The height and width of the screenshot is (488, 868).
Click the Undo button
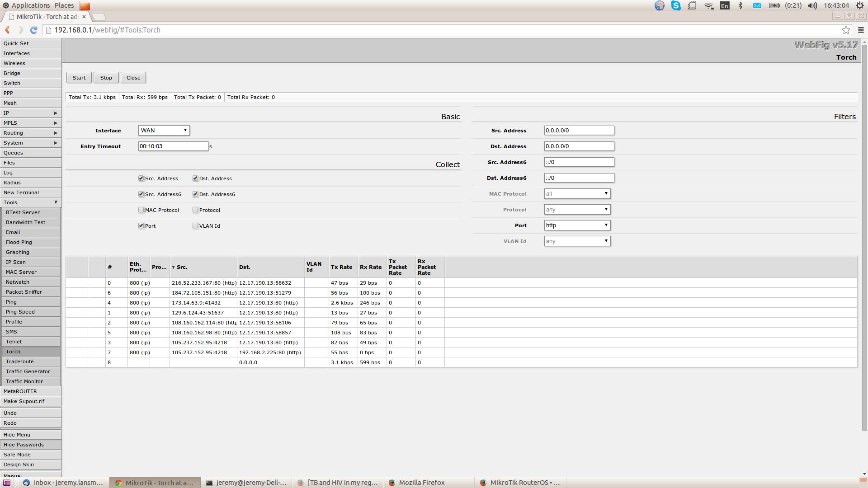pos(31,413)
